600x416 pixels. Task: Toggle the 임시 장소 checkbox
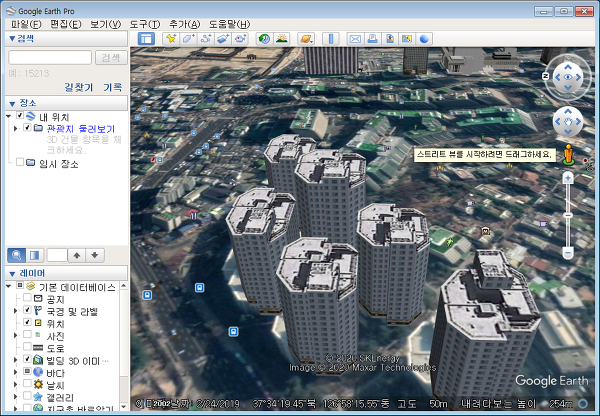click(20, 162)
